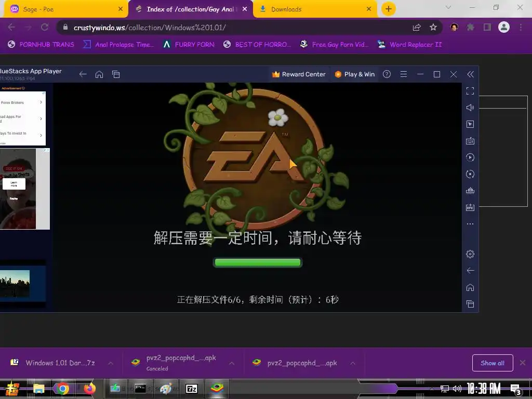Open the YouTube Shorts ad thumbnail
Image resolution: width=532 pixels, height=399 pixels.
[18, 189]
